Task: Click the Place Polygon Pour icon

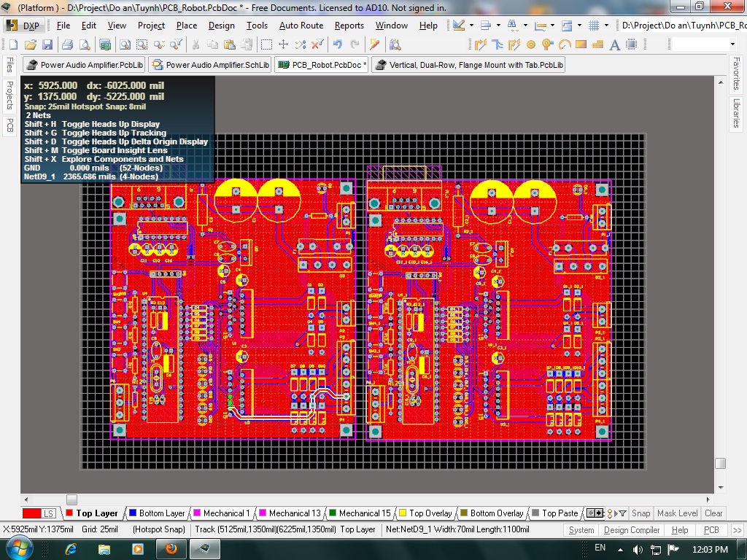Action: pyautogui.click(x=597, y=44)
